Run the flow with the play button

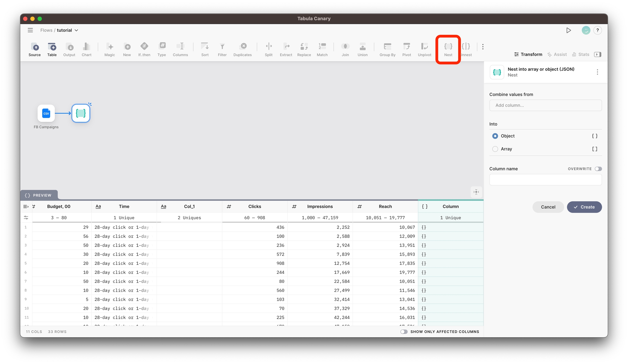(x=569, y=30)
